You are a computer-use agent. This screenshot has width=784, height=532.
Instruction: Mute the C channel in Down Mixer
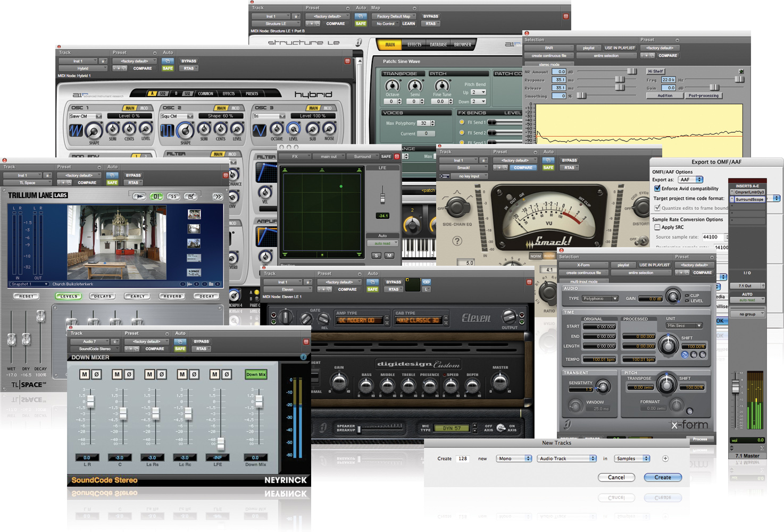117,375
